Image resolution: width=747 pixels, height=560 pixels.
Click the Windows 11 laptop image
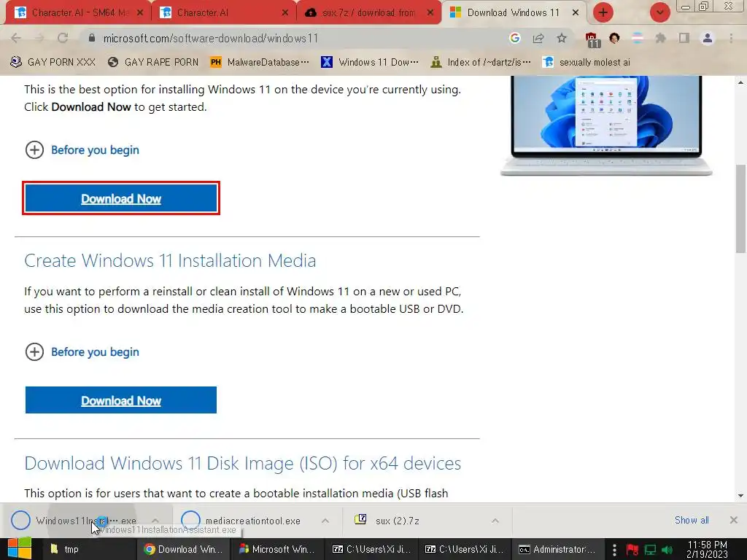(606, 125)
